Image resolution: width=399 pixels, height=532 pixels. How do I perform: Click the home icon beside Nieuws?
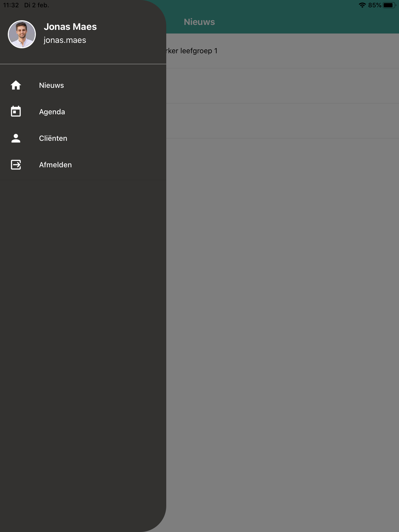(16, 85)
